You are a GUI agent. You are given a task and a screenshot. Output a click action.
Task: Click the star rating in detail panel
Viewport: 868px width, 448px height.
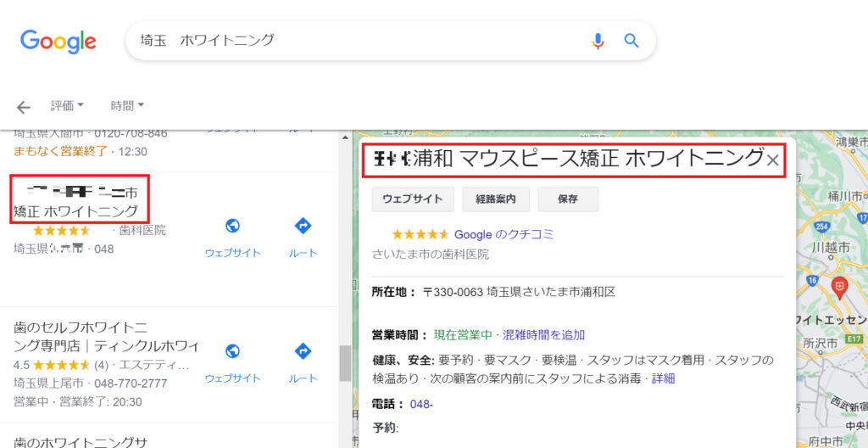tap(420, 234)
